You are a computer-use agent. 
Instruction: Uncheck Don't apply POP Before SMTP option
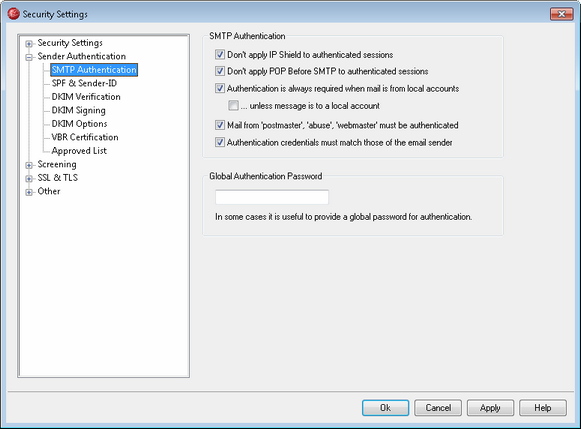pos(220,71)
